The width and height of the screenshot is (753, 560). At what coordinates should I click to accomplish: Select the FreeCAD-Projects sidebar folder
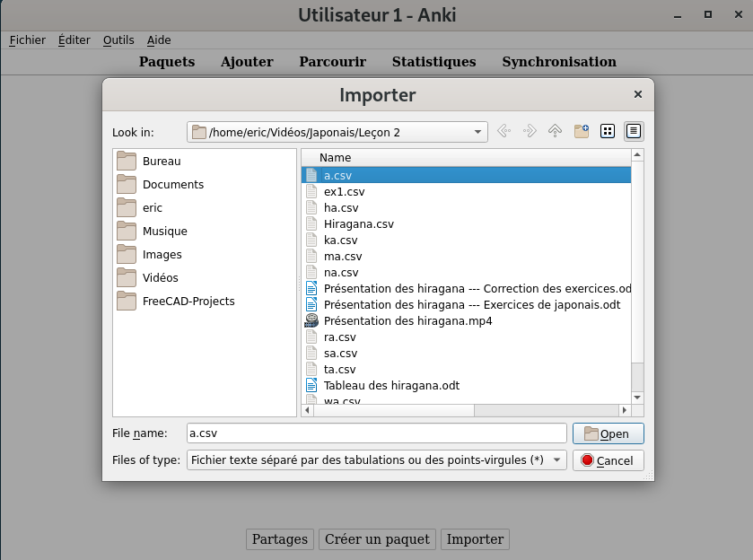click(188, 302)
